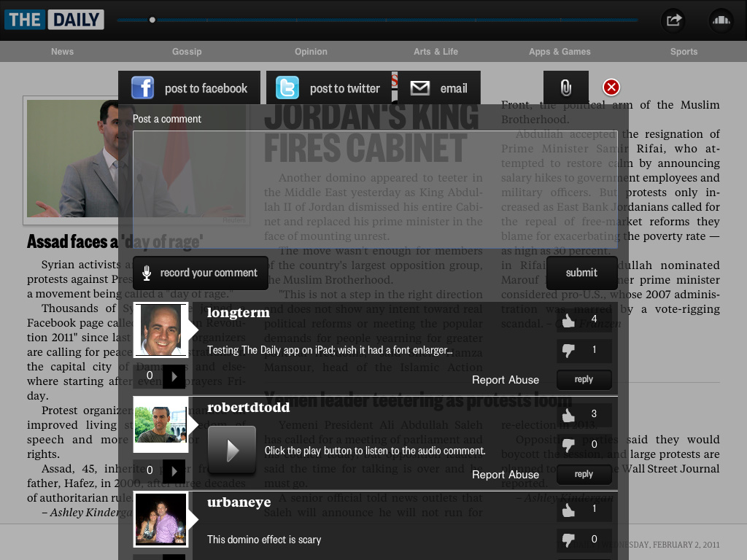Click 'Click the play button to listen' text
This screenshot has height=560, width=747.
(x=375, y=451)
